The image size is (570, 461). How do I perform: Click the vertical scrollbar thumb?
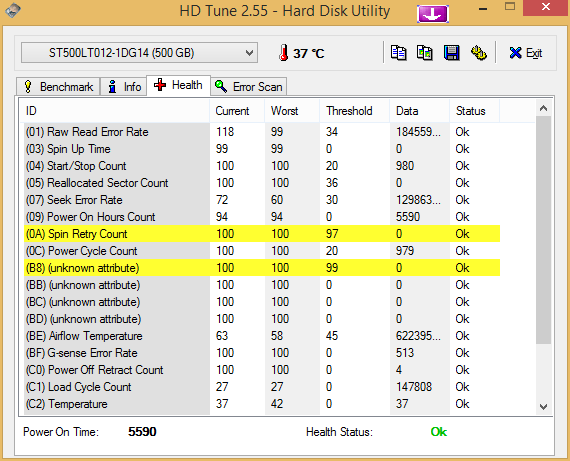click(543, 230)
